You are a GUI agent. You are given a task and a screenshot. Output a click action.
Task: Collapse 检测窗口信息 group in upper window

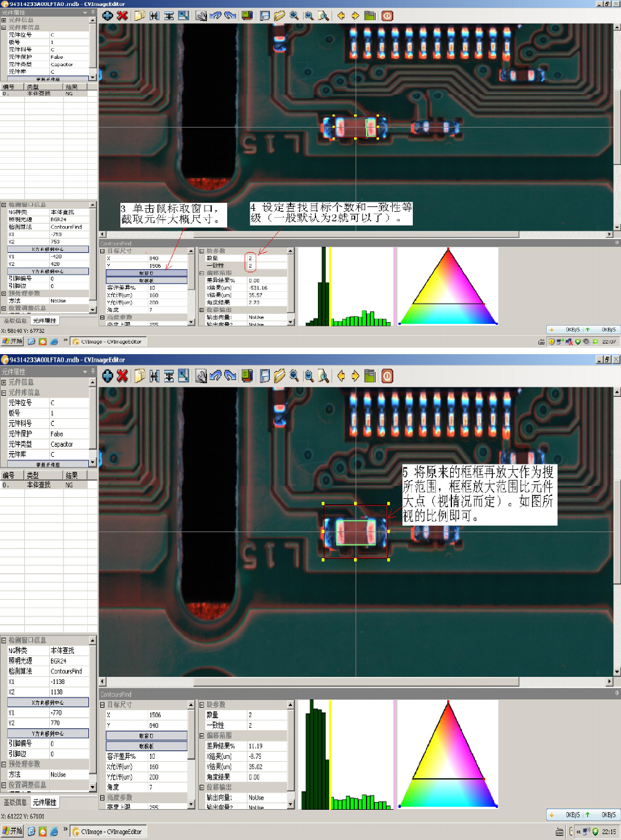point(4,205)
